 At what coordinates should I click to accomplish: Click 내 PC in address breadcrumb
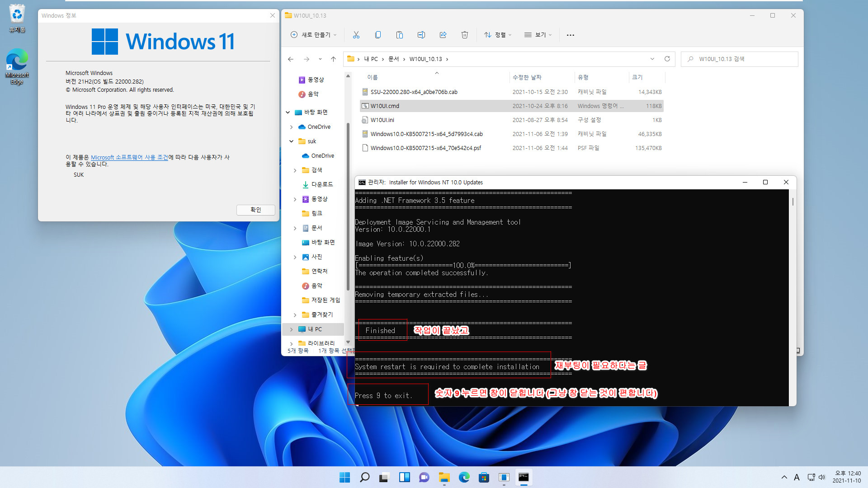point(371,59)
